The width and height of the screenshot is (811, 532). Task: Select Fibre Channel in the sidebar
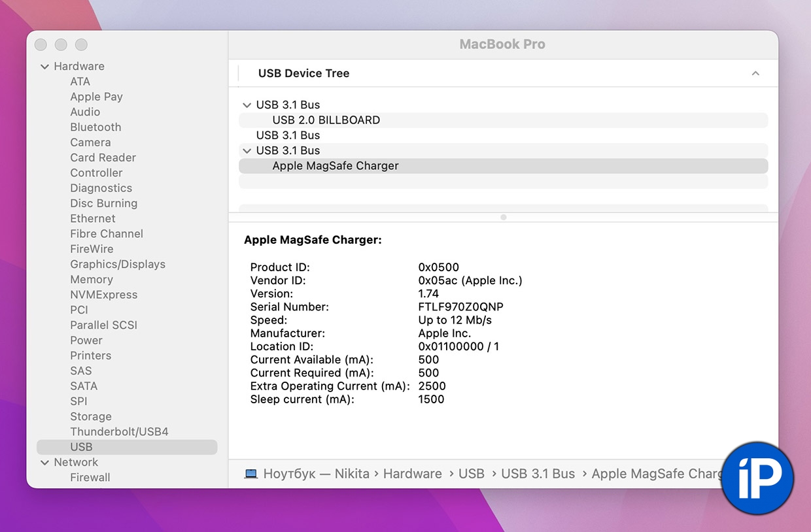pos(107,234)
